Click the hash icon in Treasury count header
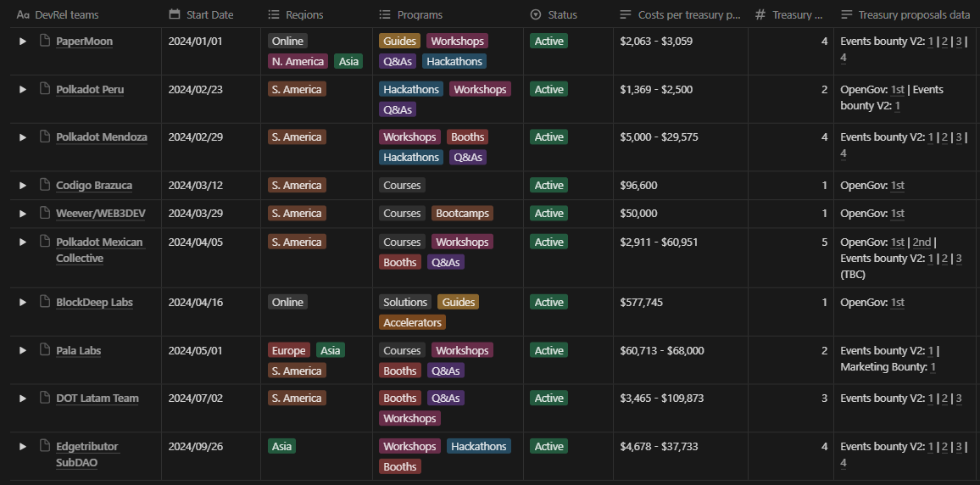The width and height of the screenshot is (980, 485). 760,14
